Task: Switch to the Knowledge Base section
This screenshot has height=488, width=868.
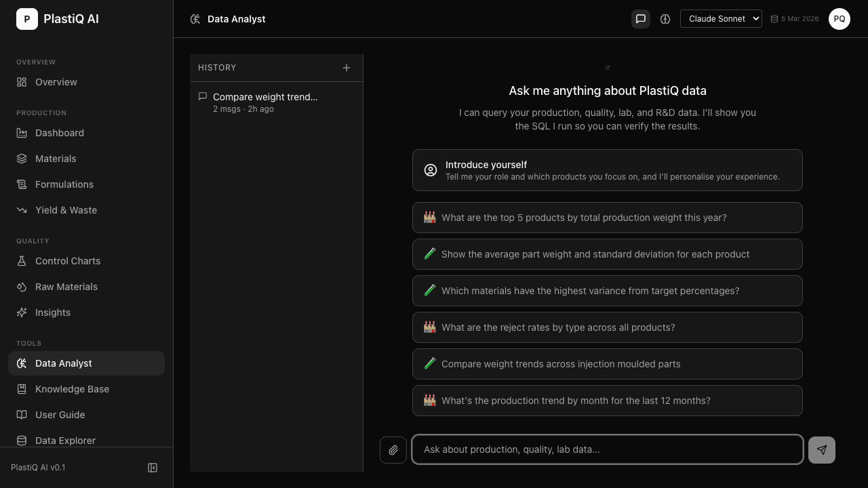Action: (72, 389)
